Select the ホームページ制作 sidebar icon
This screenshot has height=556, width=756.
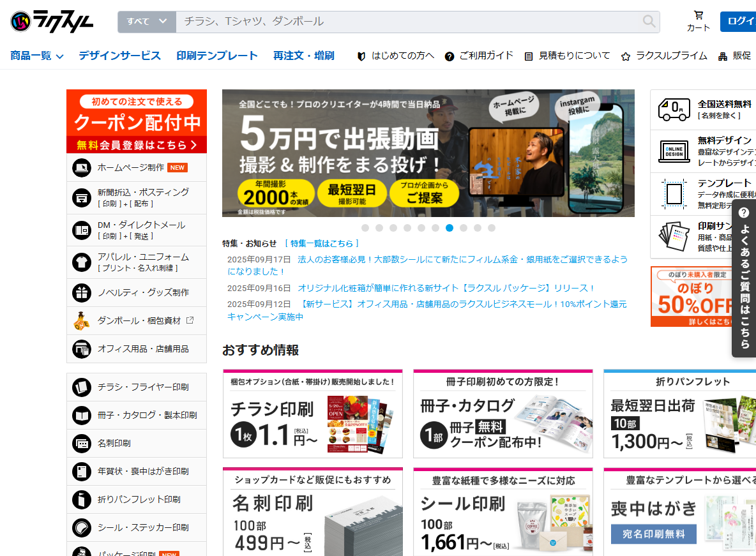82,168
